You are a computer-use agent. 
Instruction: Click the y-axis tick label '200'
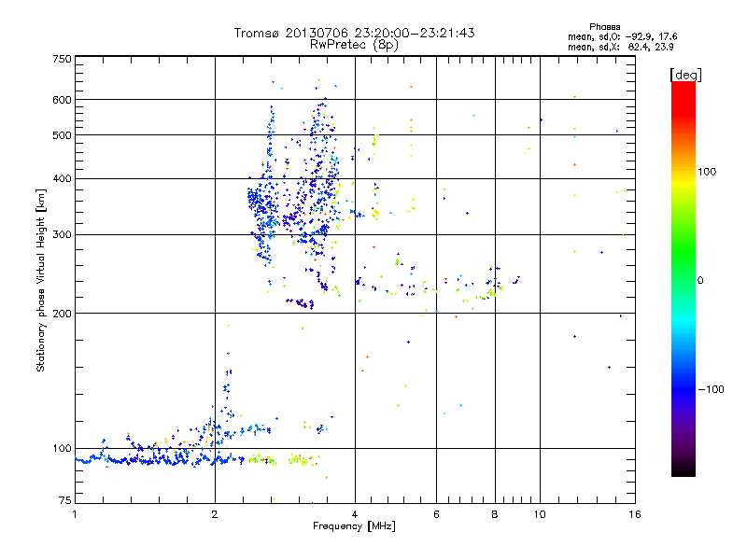coord(62,314)
